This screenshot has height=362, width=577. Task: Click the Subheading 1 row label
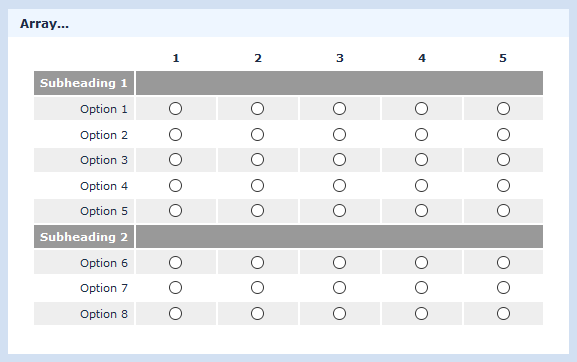[84, 83]
